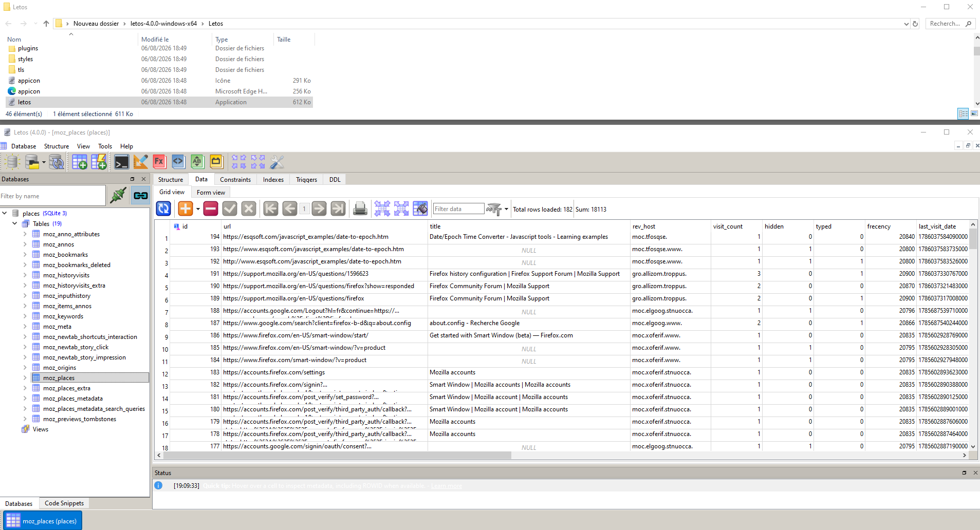Open the filter options dropdown arrow
This screenshot has height=530, width=980.
click(506, 209)
